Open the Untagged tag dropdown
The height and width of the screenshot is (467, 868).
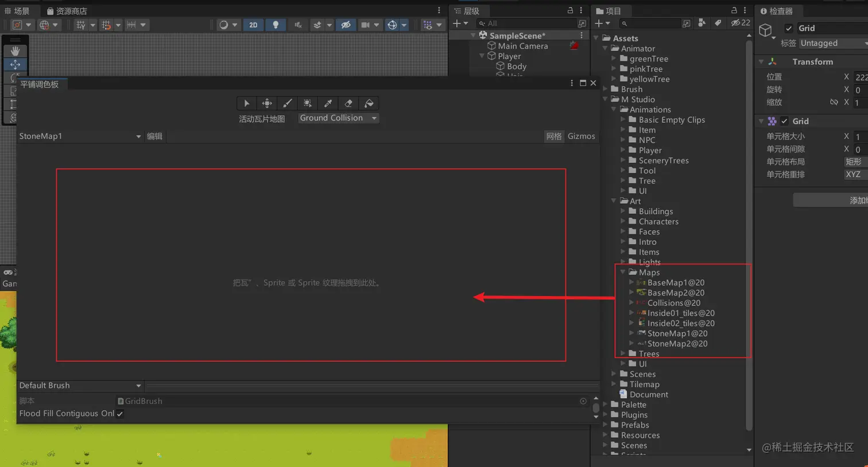pos(833,43)
